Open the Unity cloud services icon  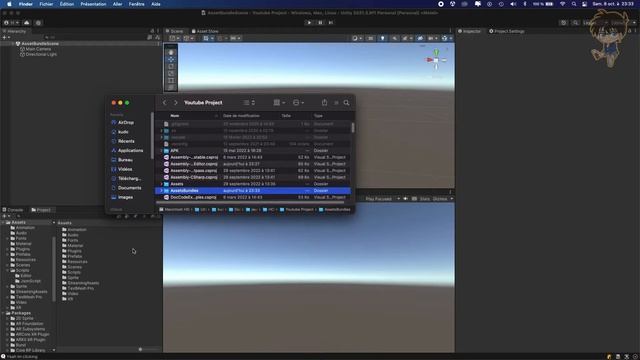pyautogui.click(x=27, y=23)
